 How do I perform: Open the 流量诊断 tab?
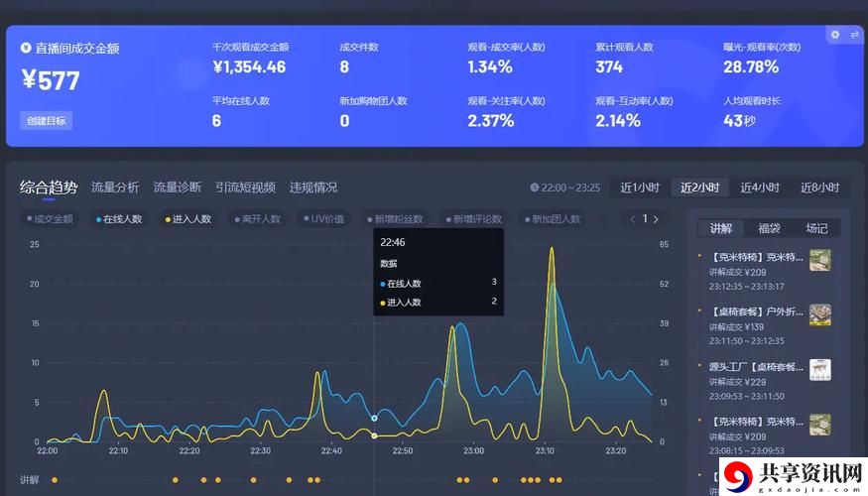click(178, 187)
